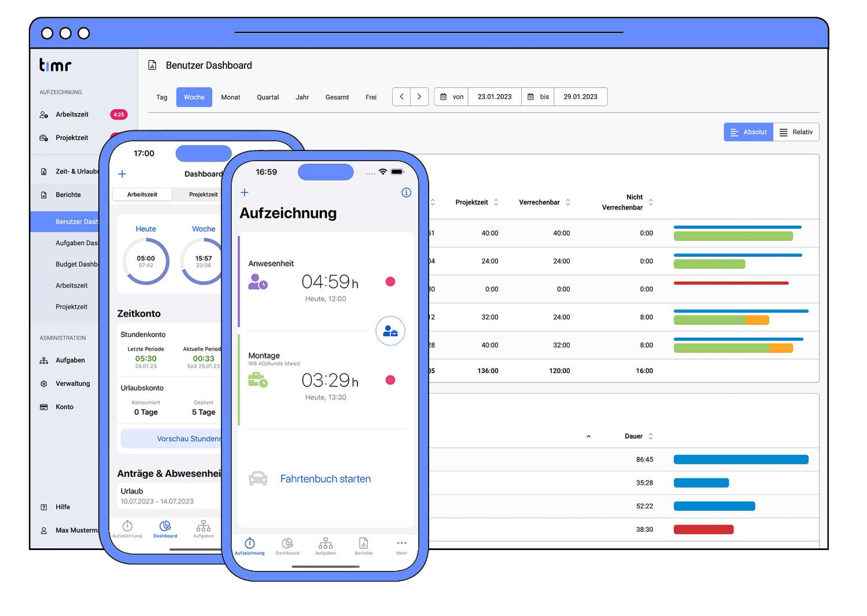
Task: Tap the Anwesenheit person clock icon
Action: (258, 282)
